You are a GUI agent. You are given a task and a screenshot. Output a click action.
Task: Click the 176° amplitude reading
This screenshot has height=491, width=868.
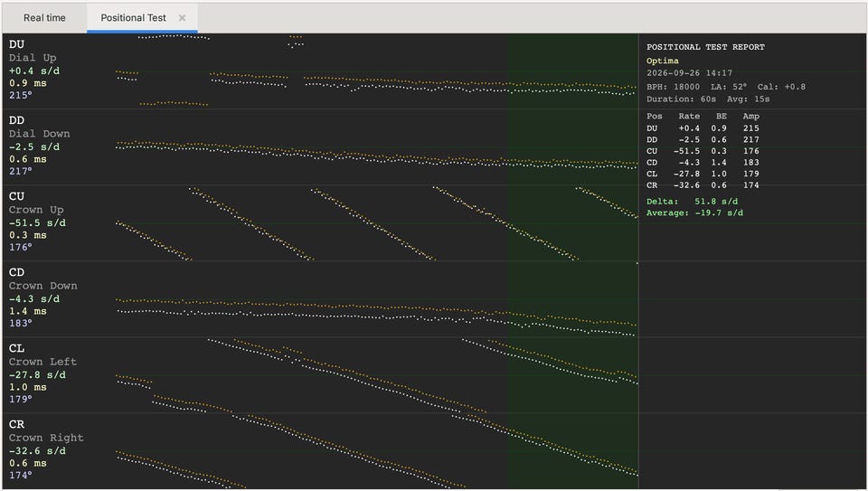[x=21, y=247]
